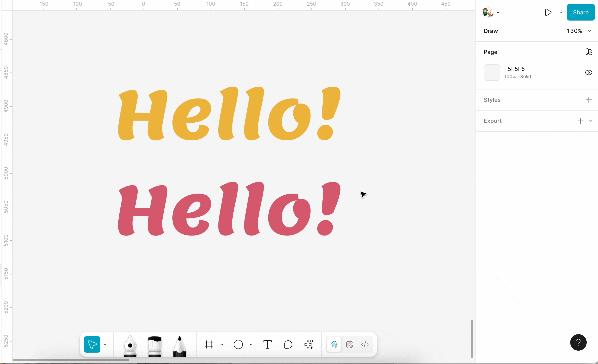Click the Share button
Screen dimensions: 598x364
coord(581,12)
